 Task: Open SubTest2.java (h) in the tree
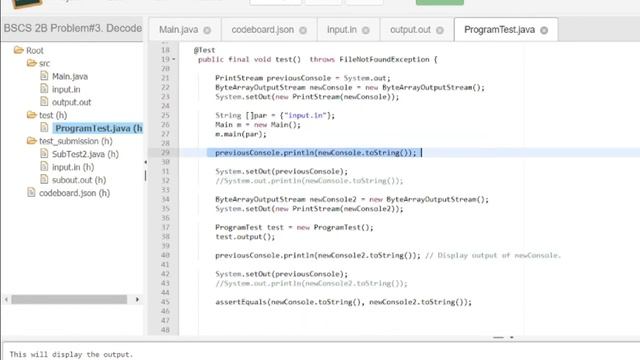click(x=85, y=154)
